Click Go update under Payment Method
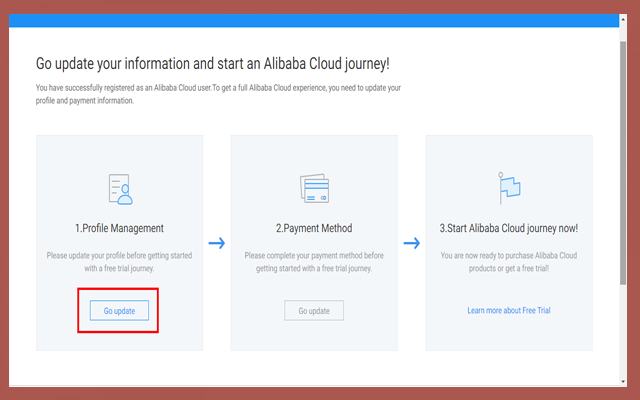Image resolution: width=640 pixels, height=400 pixels. [x=314, y=311]
